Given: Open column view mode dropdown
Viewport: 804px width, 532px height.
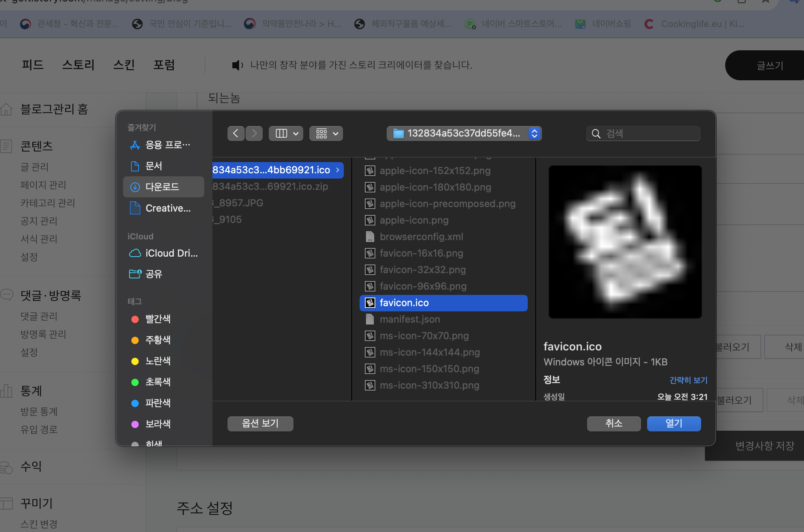Looking at the screenshot, I should 287,134.
